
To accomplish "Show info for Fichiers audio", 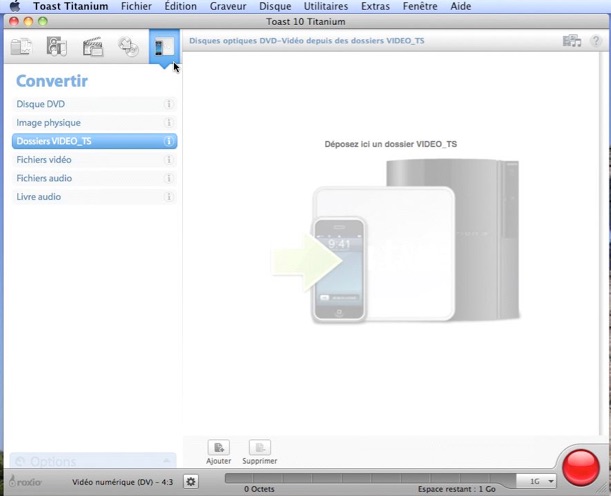I will coord(169,178).
